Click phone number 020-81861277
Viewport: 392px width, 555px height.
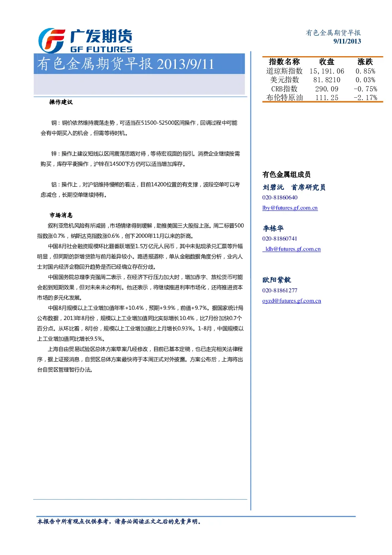(x=280, y=290)
